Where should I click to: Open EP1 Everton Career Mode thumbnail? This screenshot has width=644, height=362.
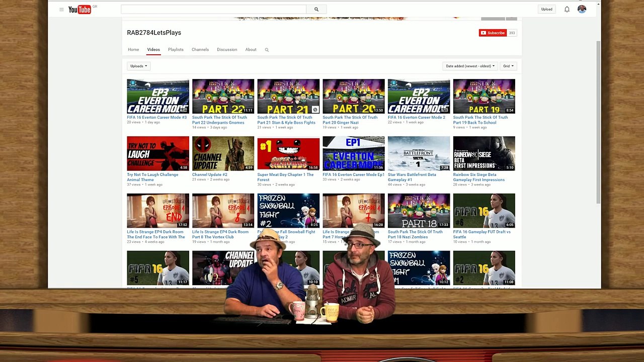tap(354, 153)
